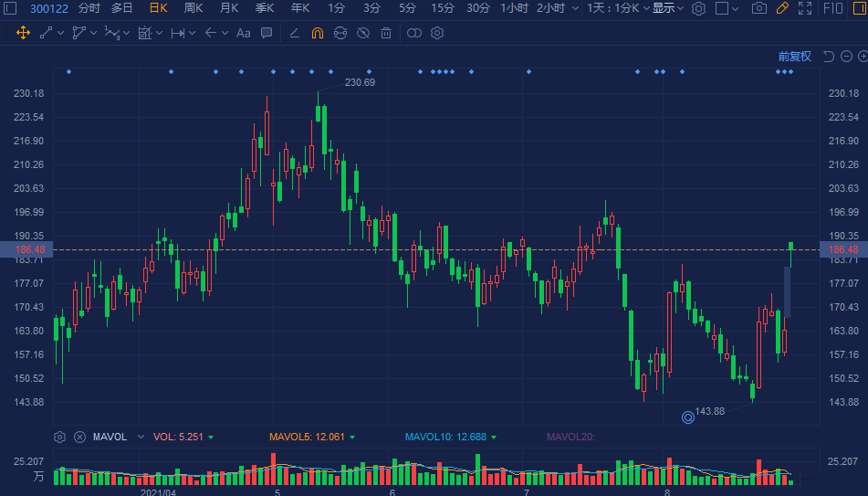
Task: Switch to the 分时 intraday tab
Action: point(89,8)
